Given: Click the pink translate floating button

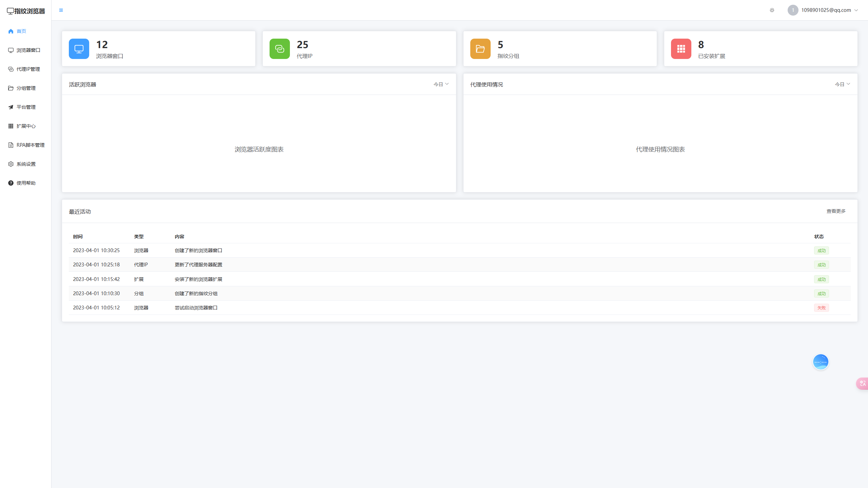Looking at the screenshot, I should [x=862, y=383].
